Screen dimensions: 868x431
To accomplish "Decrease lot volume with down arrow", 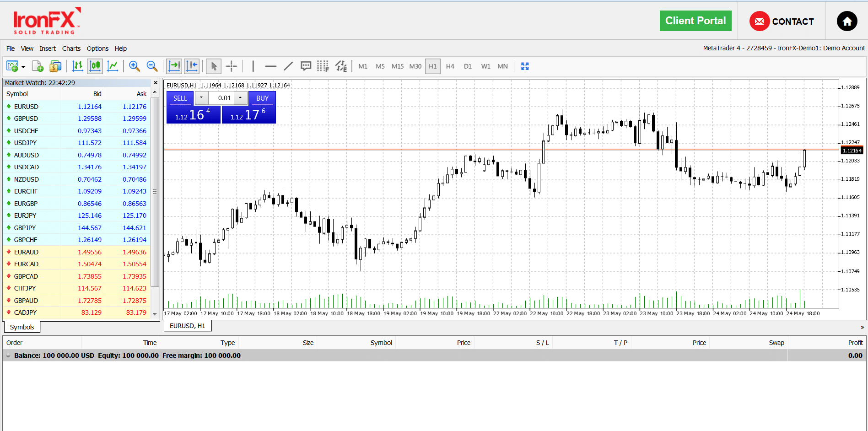I will (201, 98).
